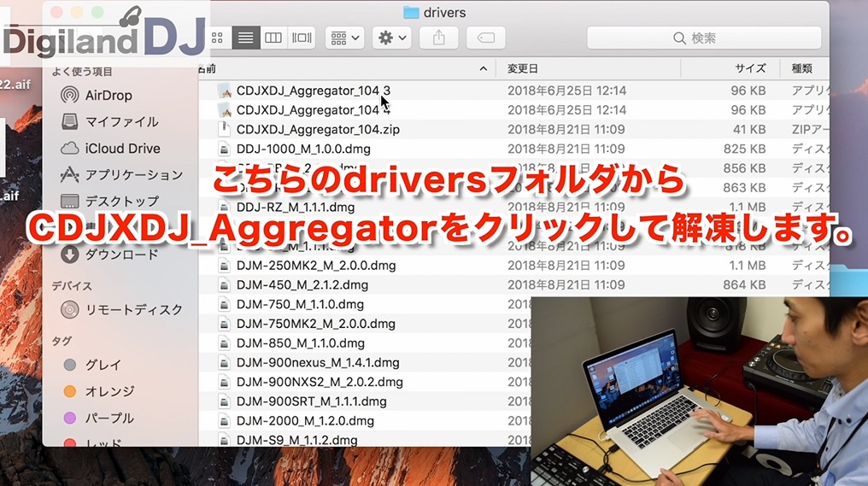Select the パープル tag
868x486 pixels.
(99, 418)
